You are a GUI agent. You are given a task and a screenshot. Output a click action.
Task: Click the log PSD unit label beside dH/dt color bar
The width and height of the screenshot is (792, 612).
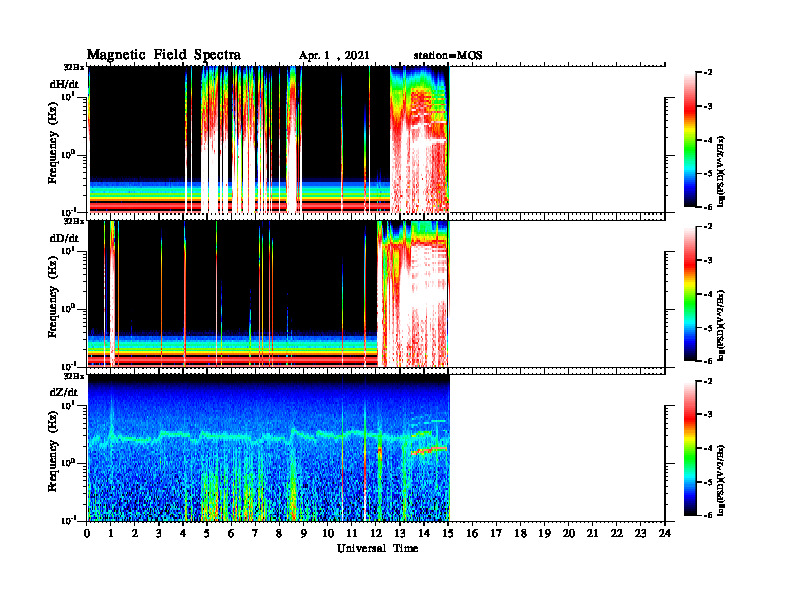tap(722, 172)
